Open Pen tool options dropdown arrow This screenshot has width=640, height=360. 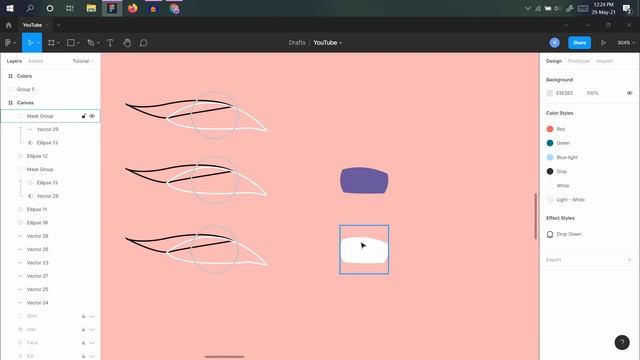click(x=98, y=43)
